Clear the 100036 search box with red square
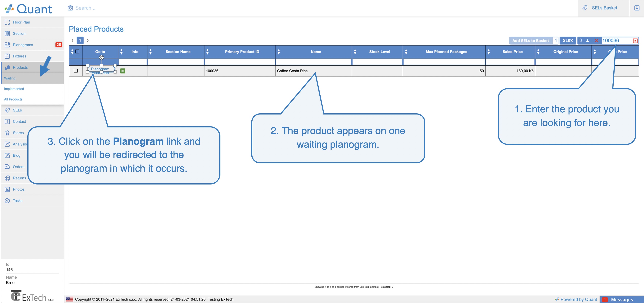The width and height of the screenshot is (644, 303). point(635,41)
